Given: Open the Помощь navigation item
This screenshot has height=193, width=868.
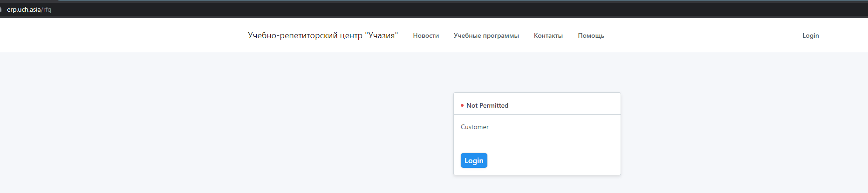Looking at the screenshot, I should (591, 35).
